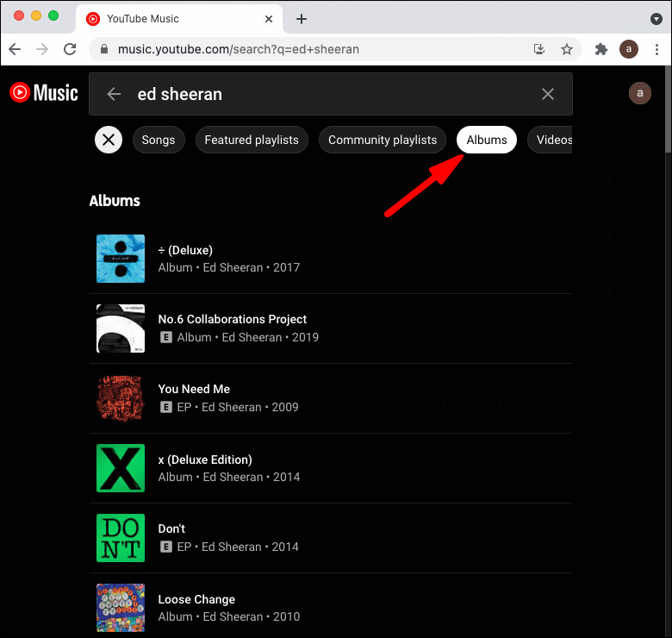Click the explicit E badge on You Need Me
Screen dimensions: 672x638
point(166,407)
